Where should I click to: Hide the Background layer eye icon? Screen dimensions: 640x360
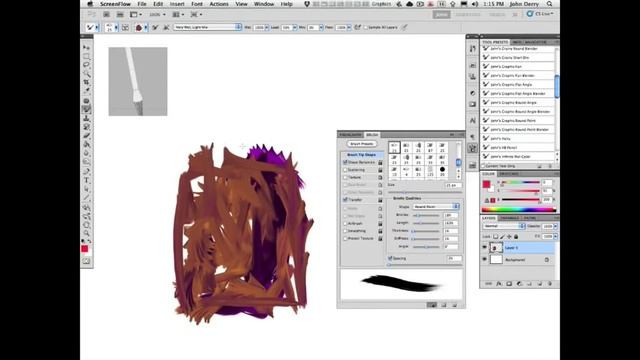click(484, 259)
